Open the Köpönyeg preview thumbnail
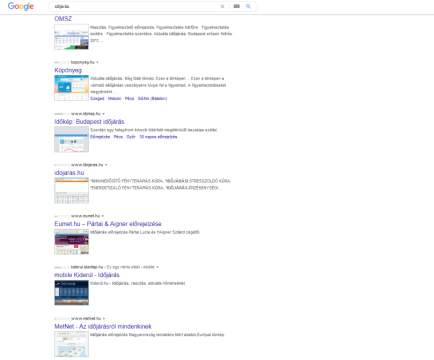This screenshot has width=434, height=360. click(71, 88)
